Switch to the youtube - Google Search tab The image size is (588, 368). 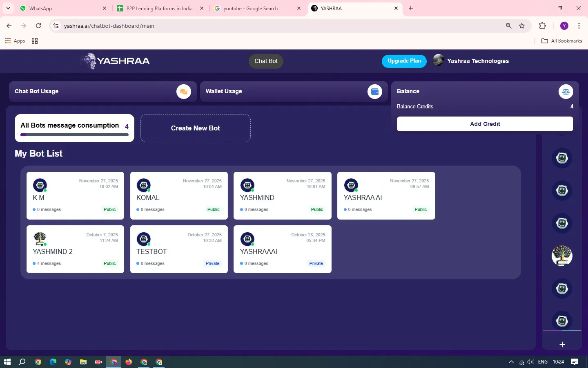click(258, 8)
